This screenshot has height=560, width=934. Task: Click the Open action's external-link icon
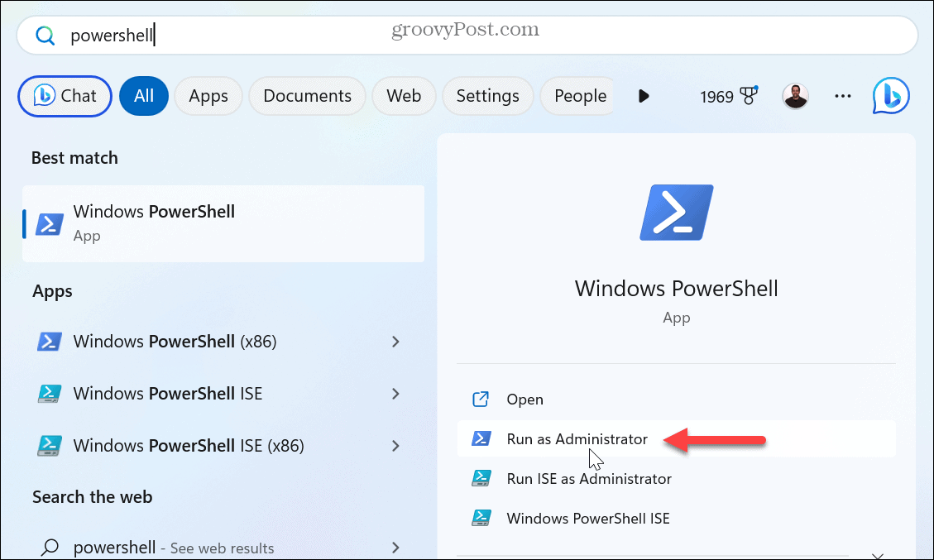click(x=481, y=400)
